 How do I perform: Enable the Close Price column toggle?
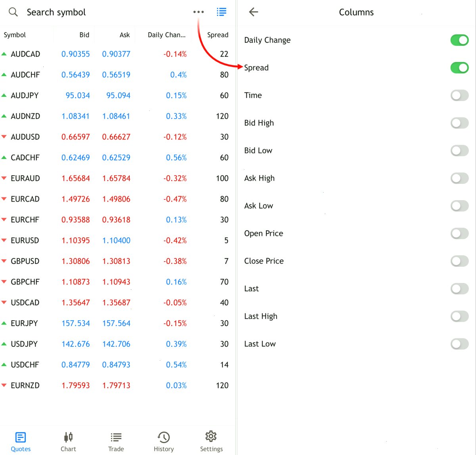[x=459, y=261]
